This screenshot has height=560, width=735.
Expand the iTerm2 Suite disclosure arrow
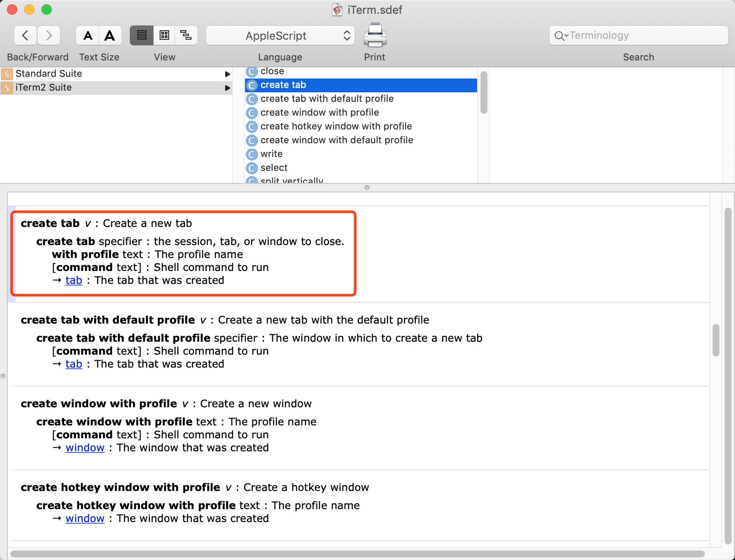(227, 88)
